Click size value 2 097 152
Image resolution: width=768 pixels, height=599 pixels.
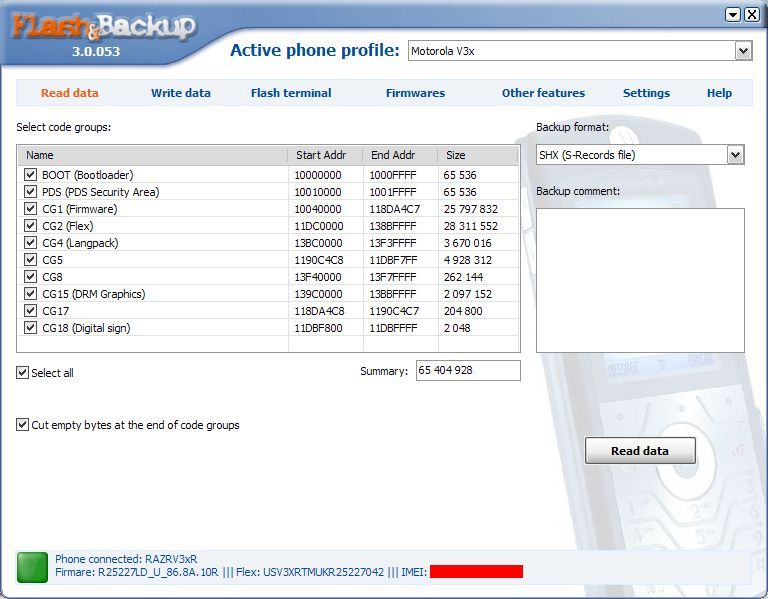468,294
